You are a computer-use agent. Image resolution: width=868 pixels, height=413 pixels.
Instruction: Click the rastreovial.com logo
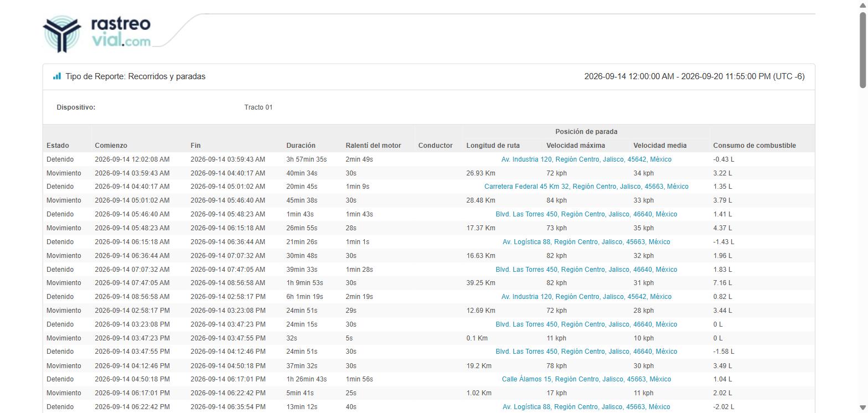point(97,33)
